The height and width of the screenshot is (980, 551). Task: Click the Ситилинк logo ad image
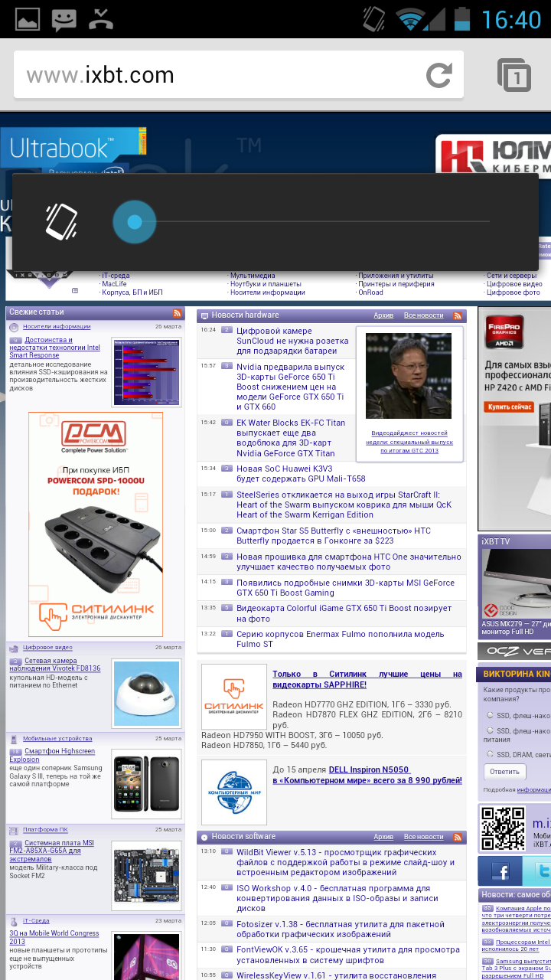pyautogui.click(x=233, y=697)
